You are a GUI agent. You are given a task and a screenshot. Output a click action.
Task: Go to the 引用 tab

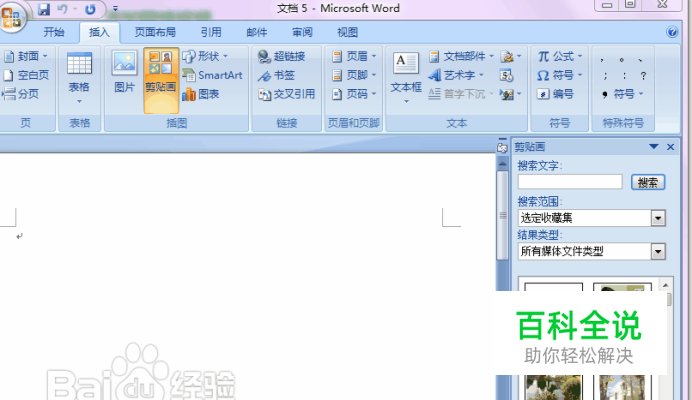click(211, 32)
